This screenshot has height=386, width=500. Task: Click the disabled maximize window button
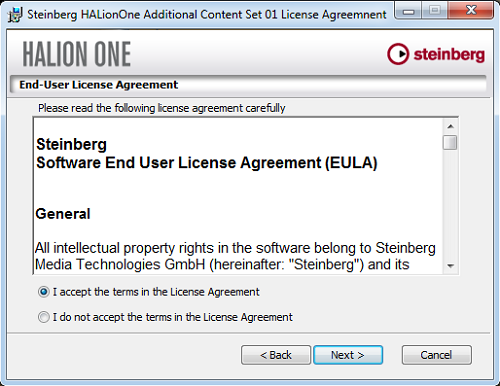pos(435,11)
